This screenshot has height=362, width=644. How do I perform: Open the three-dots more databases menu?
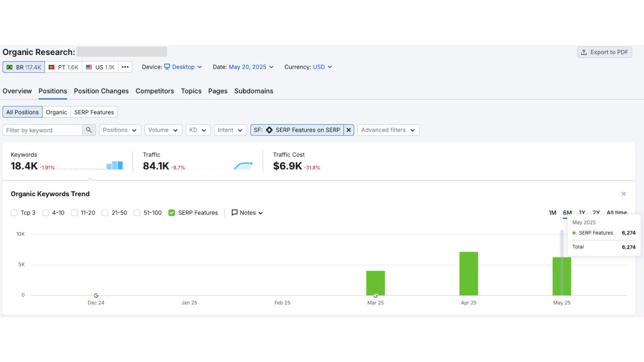125,67
